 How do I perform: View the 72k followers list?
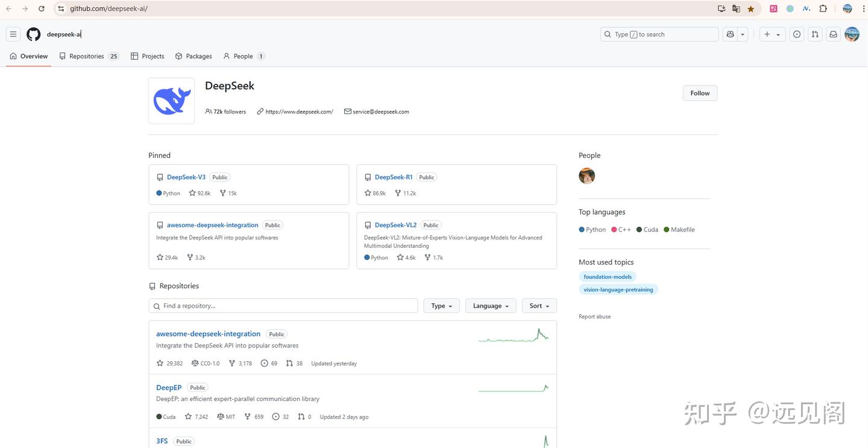pos(225,112)
